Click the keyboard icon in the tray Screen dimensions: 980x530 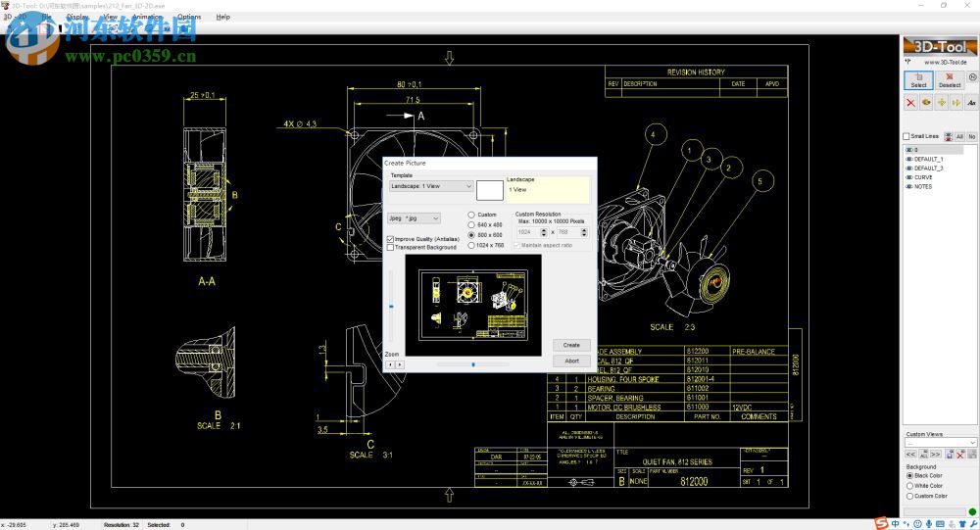click(x=940, y=524)
